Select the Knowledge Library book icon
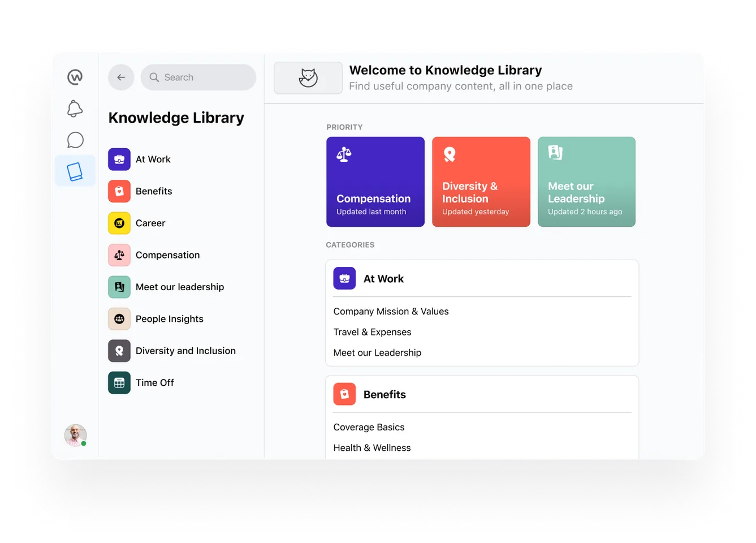Screen dimensions: 756x543 click(x=75, y=171)
